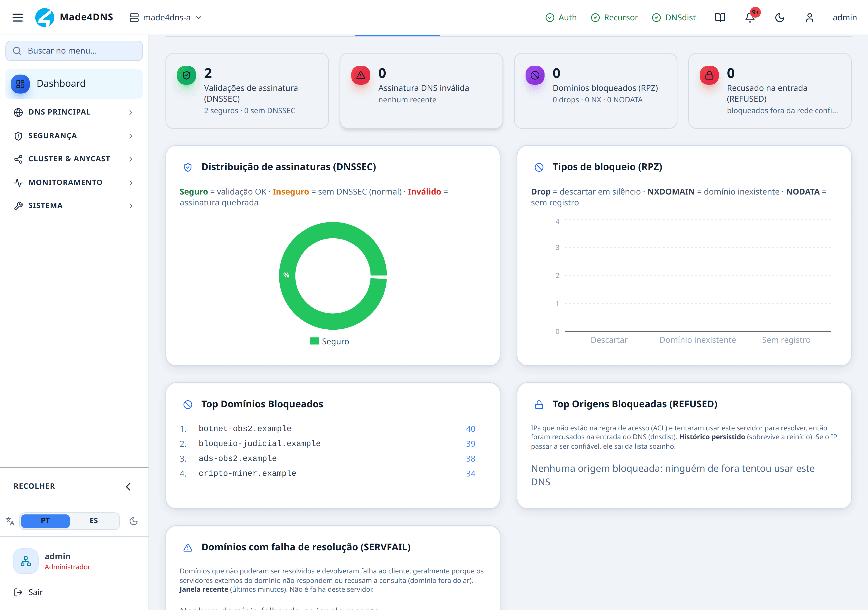Click block icon beside Top Domínios Bloqueados
This screenshot has width=868, height=610.
(188, 404)
